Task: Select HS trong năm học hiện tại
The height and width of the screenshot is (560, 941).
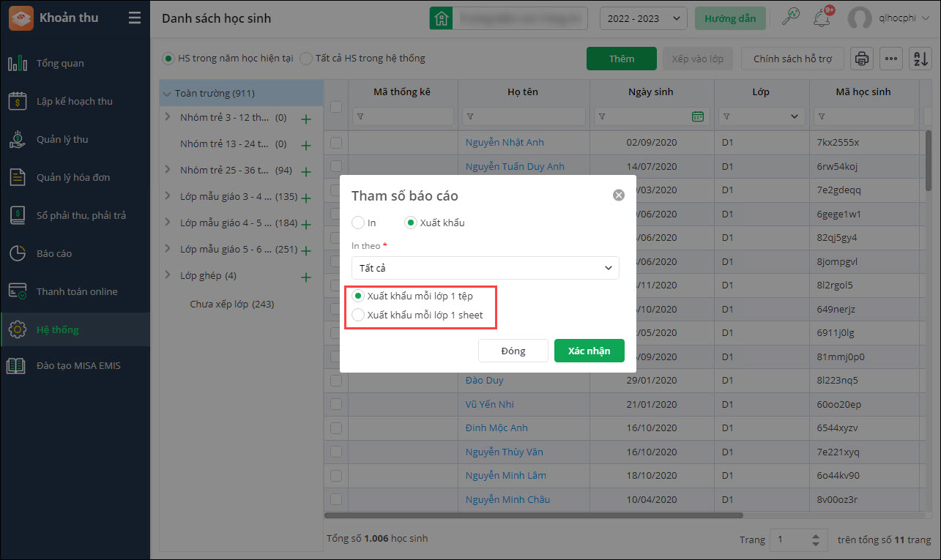Action: click(x=169, y=58)
